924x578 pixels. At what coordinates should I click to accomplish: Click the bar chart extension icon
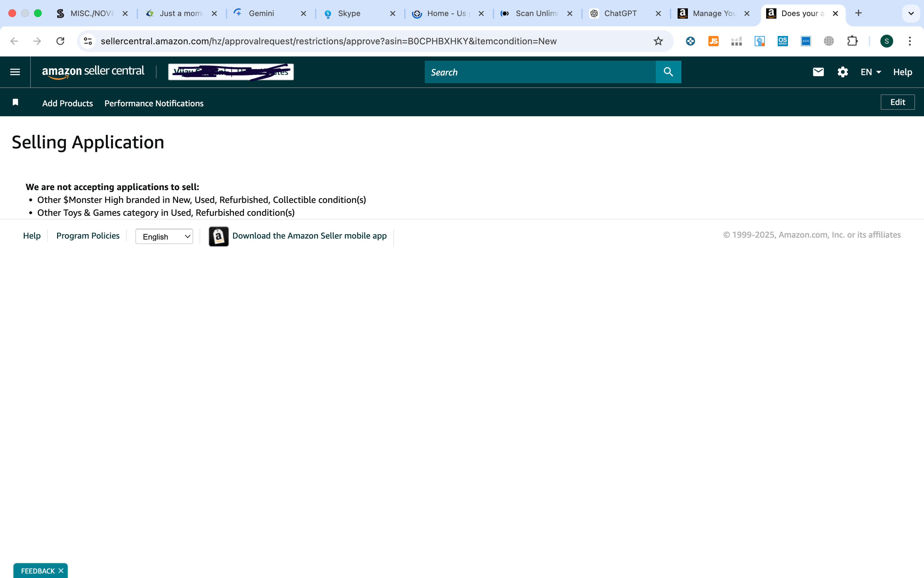click(x=737, y=41)
